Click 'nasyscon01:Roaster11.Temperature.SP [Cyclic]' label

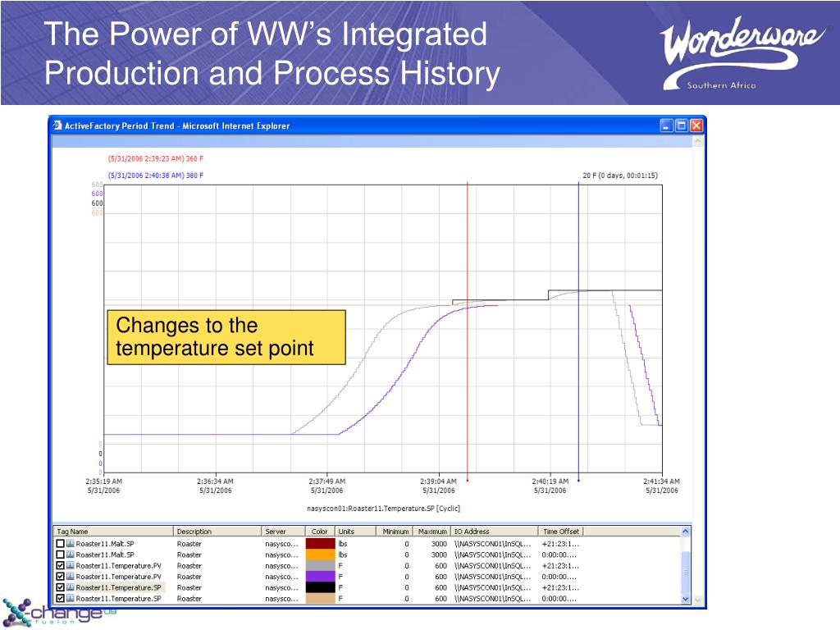[x=384, y=509]
